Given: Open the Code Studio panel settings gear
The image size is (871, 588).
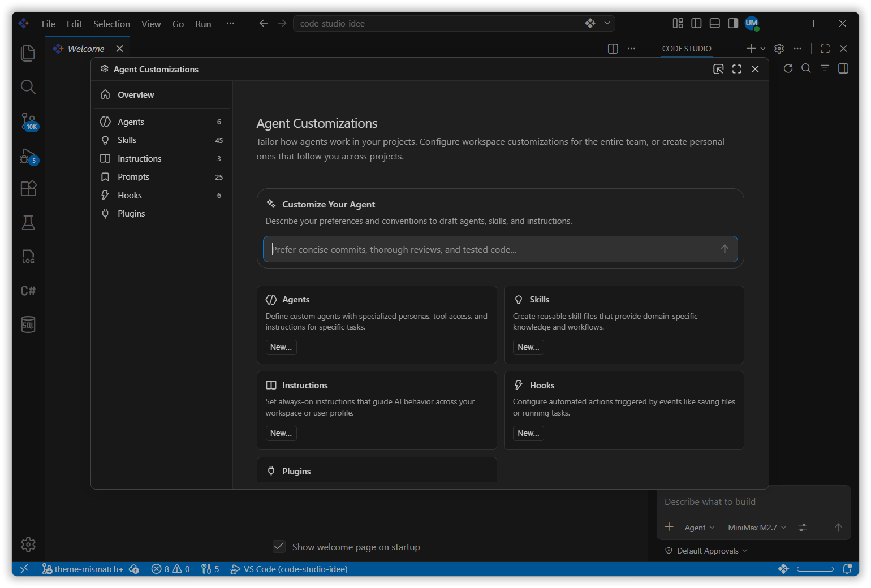Looking at the screenshot, I should (779, 49).
